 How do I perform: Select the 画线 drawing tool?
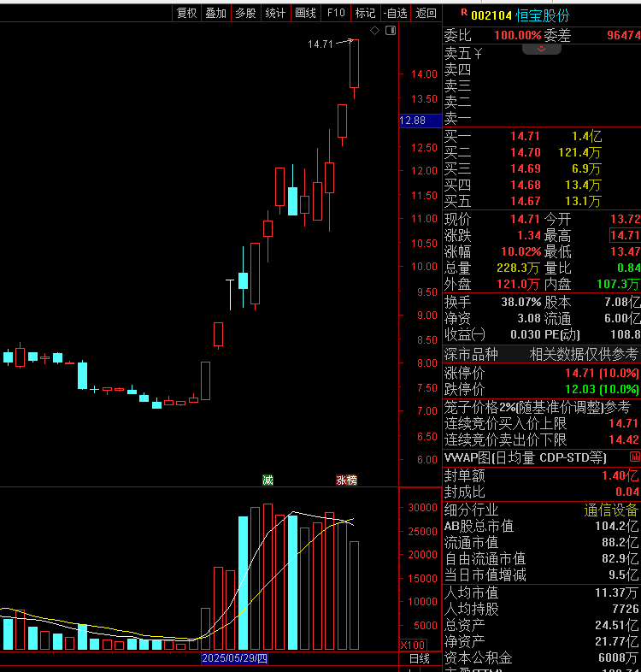(306, 14)
